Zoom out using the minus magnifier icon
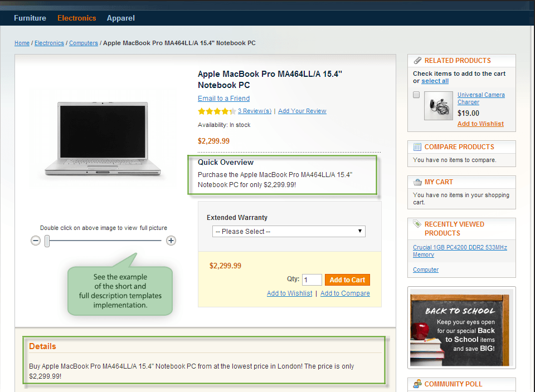 (36, 240)
